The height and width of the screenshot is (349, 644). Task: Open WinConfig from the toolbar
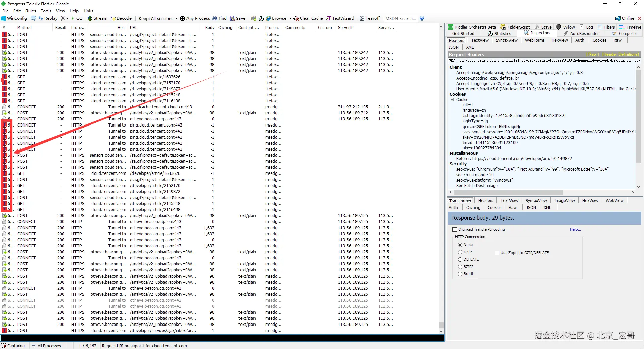click(x=14, y=18)
